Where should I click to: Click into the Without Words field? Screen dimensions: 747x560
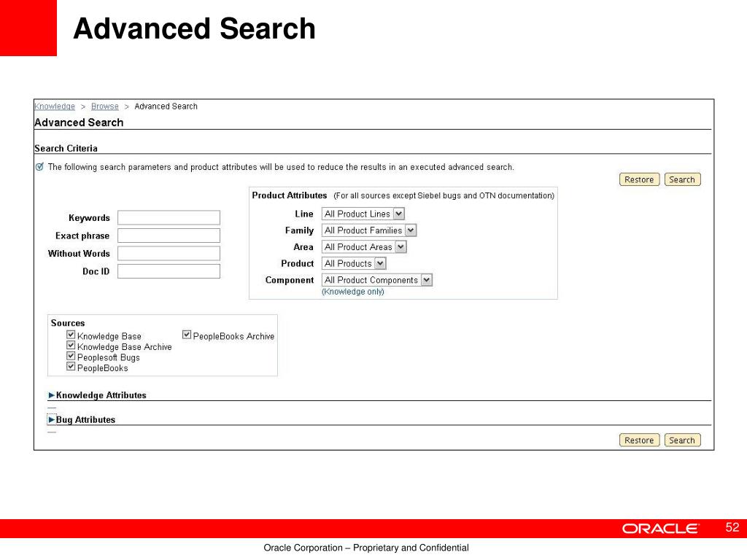[169, 253]
